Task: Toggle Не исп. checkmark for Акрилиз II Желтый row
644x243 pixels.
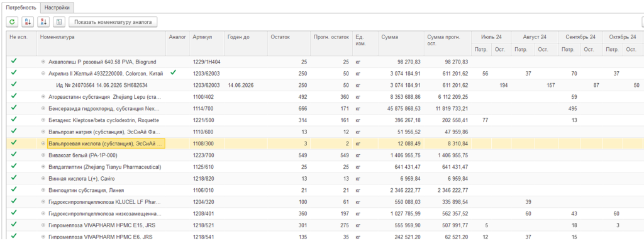Action: (14, 73)
